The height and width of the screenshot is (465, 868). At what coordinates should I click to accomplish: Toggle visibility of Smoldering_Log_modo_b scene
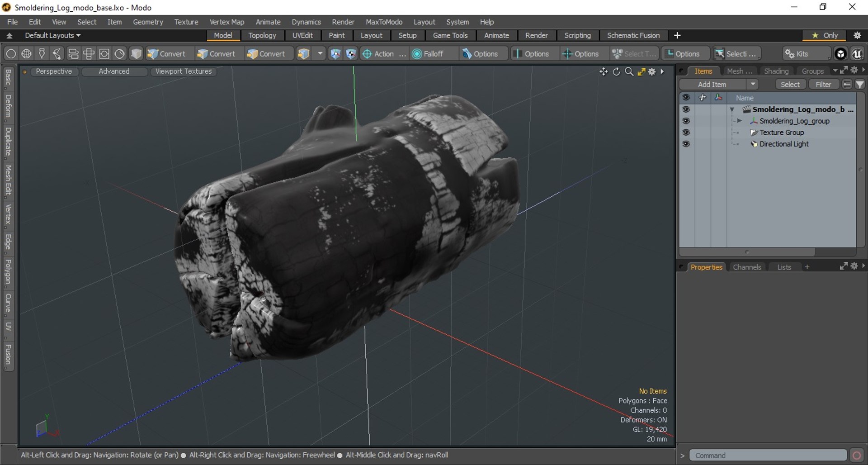click(686, 109)
